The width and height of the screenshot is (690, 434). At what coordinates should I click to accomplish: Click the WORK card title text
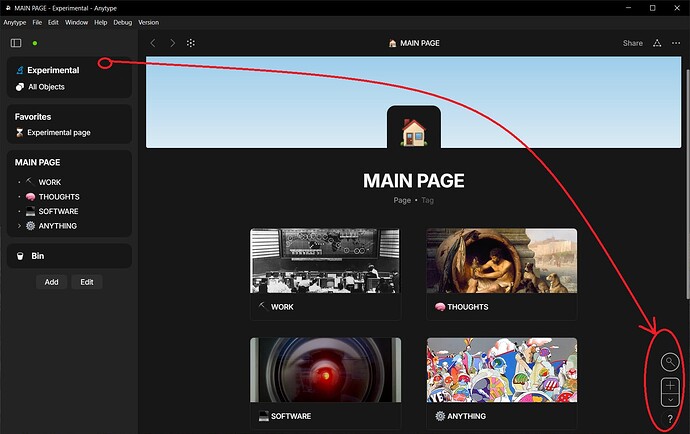point(282,307)
